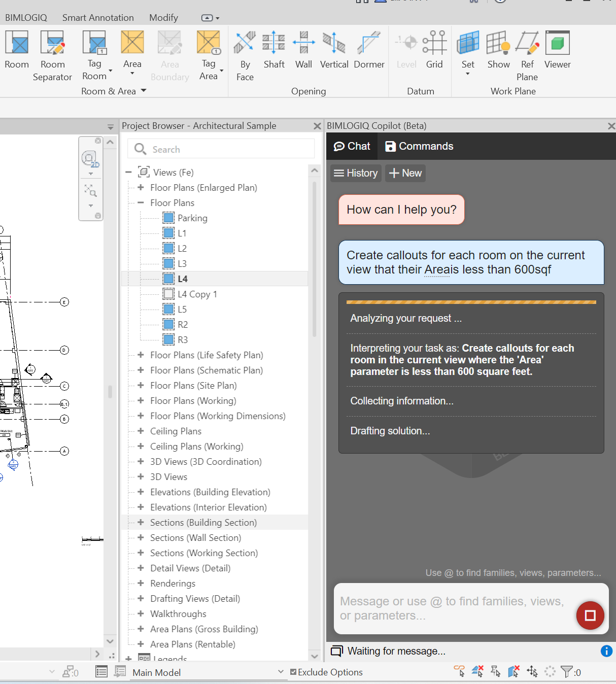The height and width of the screenshot is (684, 616).
Task: Open the L4 Copy 1 floor plan
Action: [197, 294]
